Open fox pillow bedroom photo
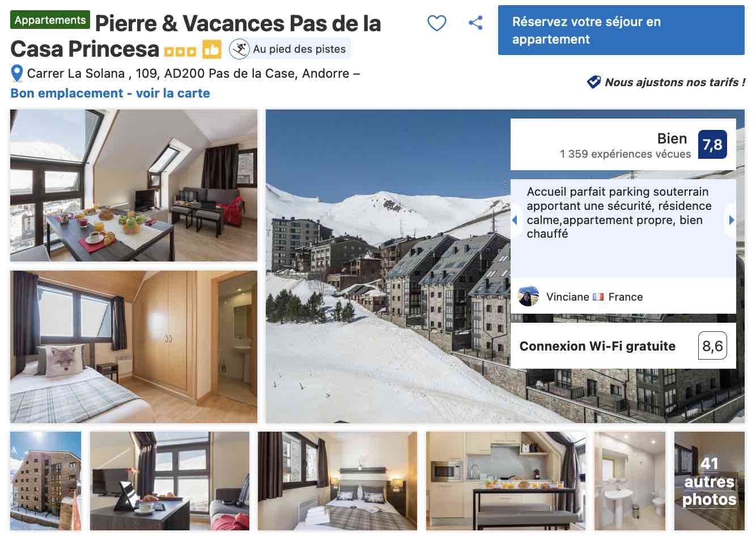 pyautogui.click(x=134, y=347)
